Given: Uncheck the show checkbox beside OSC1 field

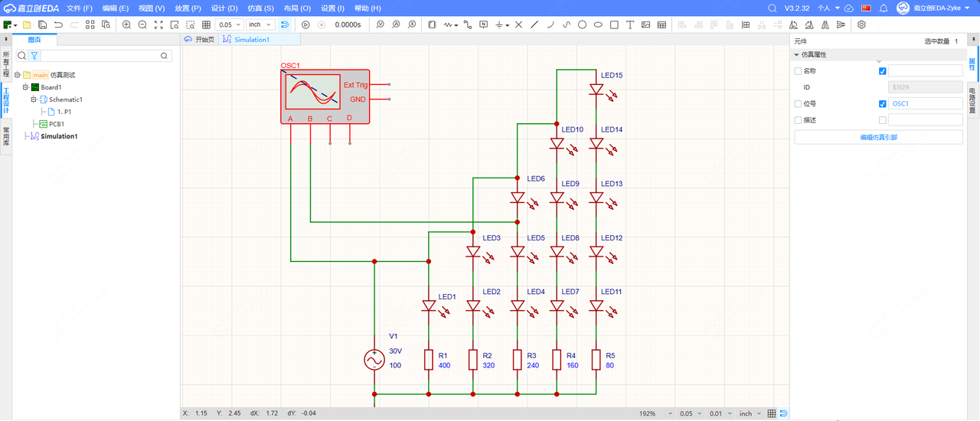Looking at the screenshot, I should coord(883,103).
